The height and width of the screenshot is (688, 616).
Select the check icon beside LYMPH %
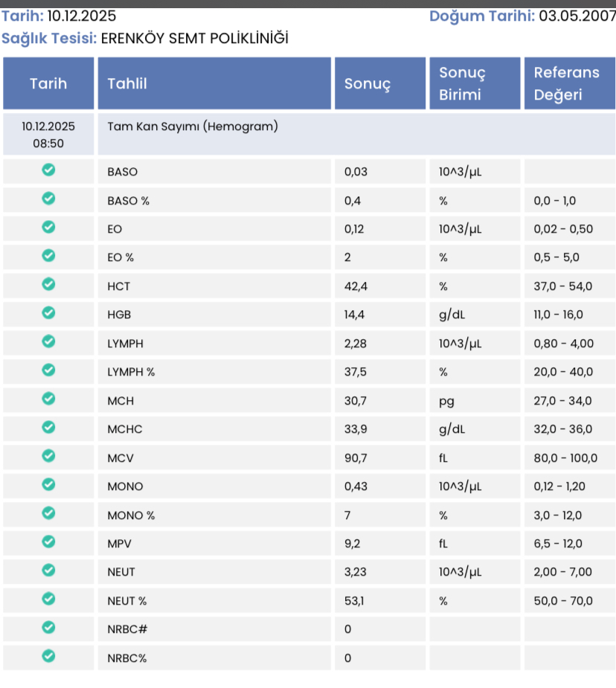[x=48, y=370]
